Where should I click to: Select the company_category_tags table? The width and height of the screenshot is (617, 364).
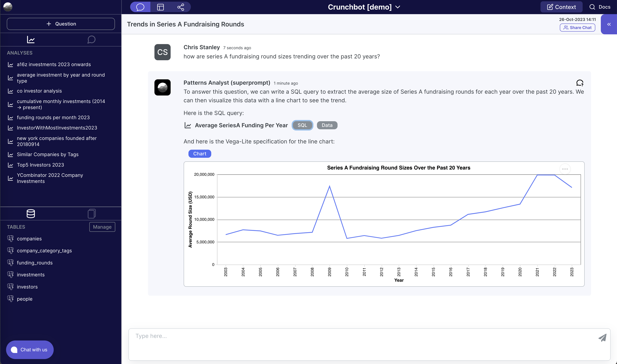44,251
